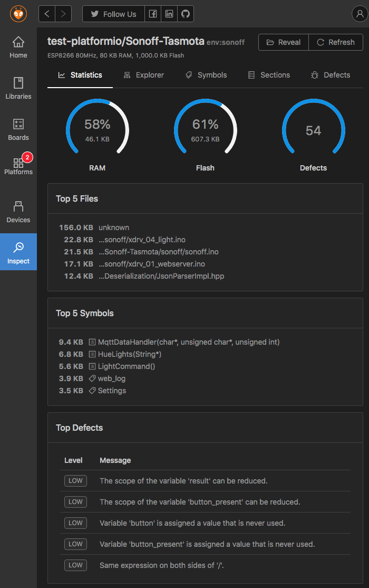This screenshot has height=588, width=369.
Task: Open the user account profile icon
Action: (x=360, y=14)
